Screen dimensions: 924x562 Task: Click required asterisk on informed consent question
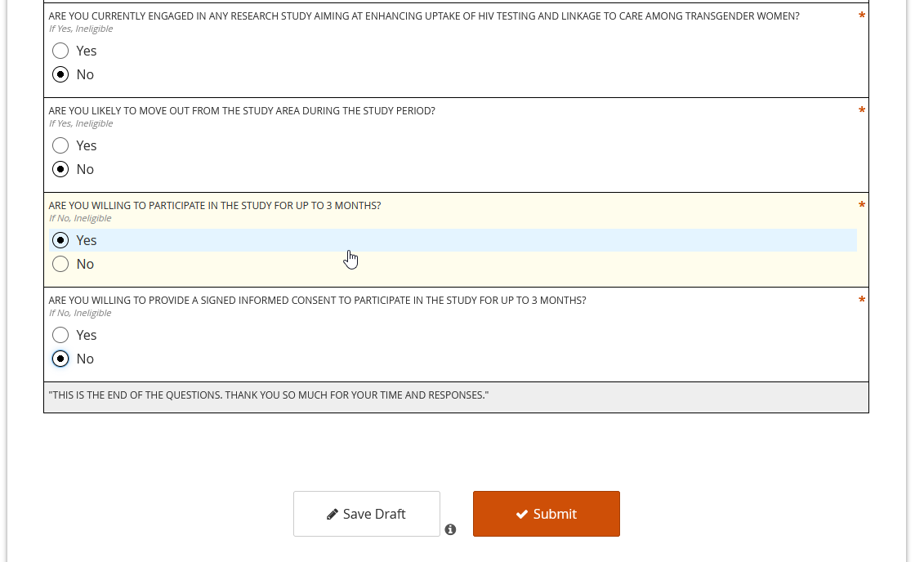tap(862, 301)
